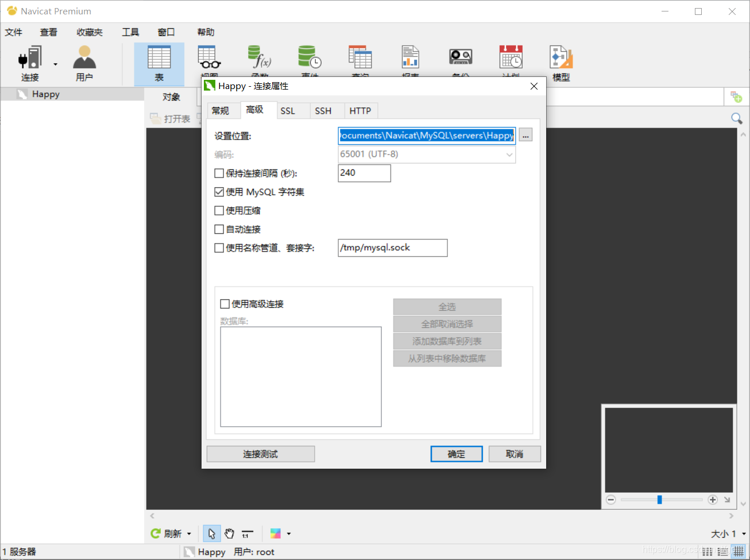
Task: Uncheck 使用 MySQL 字符集 checkbox
Action: [x=219, y=192]
